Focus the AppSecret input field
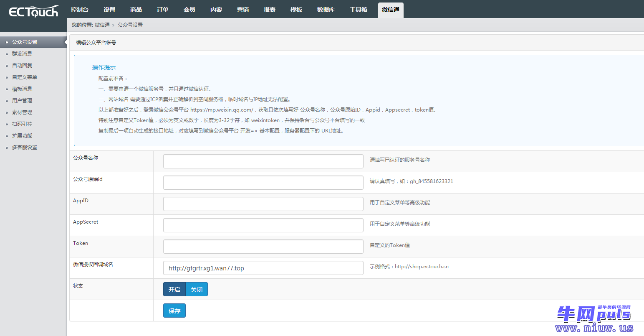Viewport: 644px width, 336px height. (263, 225)
